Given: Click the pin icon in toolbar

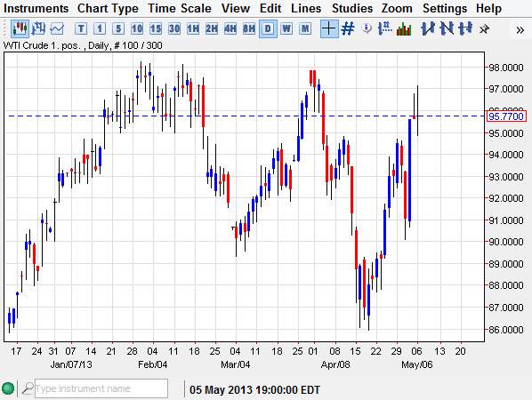Looking at the screenshot, I should (485, 29).
